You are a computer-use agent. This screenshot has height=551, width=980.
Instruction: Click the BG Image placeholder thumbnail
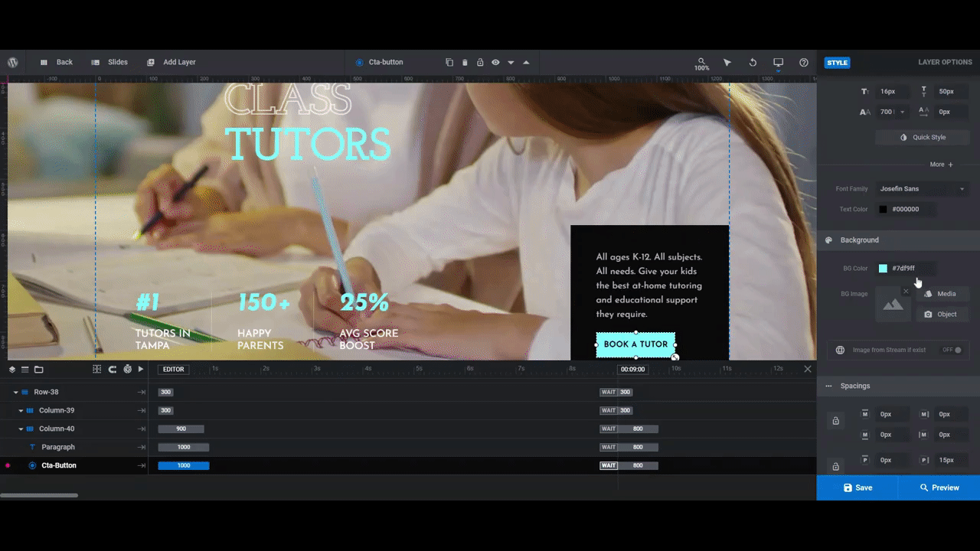click(893, 304)
